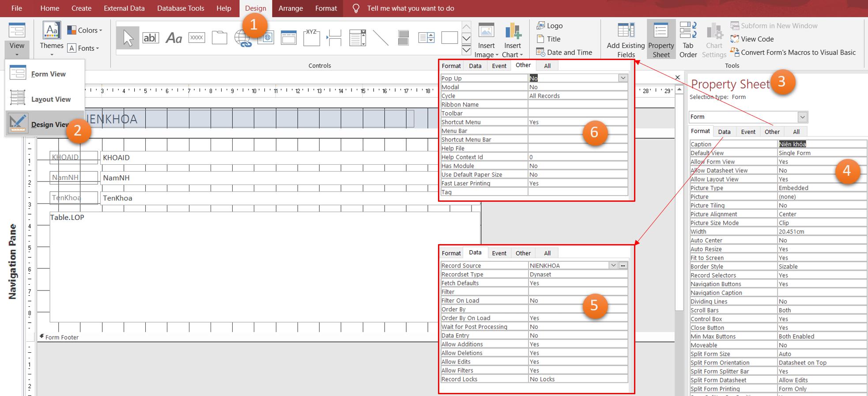Image resolution: width=868 pixels, height=396 pixels.
Task: Pick the List Box control
Action: coord(426,38)
